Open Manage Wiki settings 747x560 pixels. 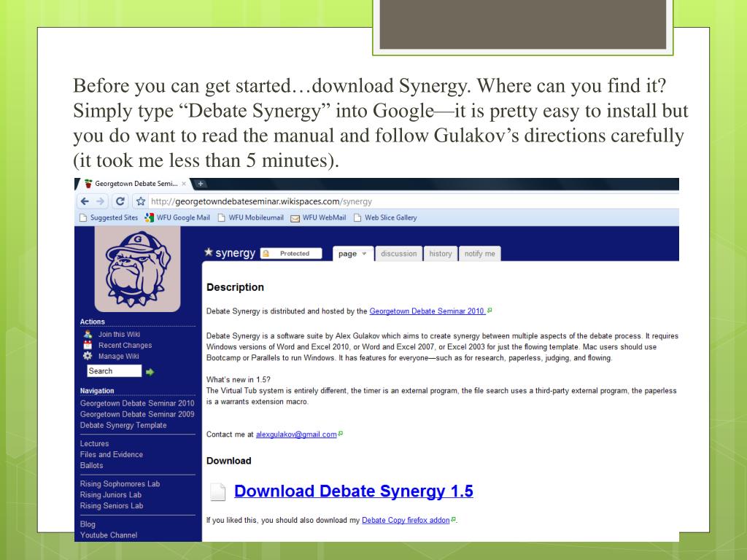click(x=119, y=356)
